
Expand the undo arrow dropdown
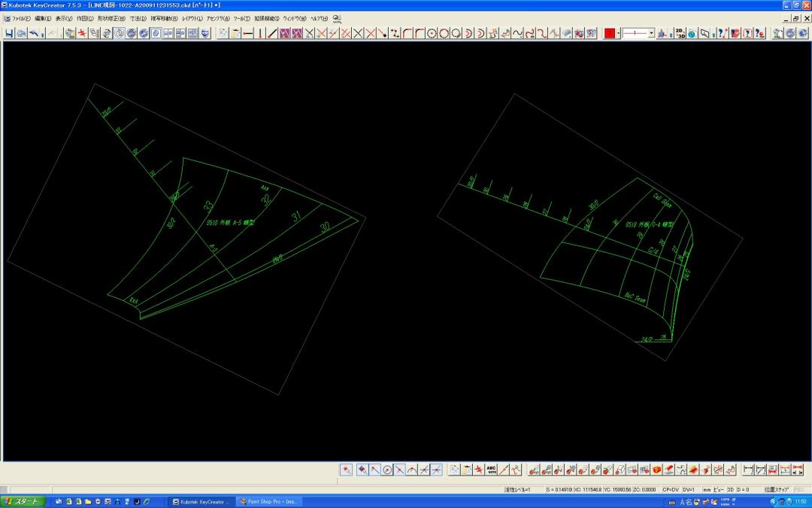coord(43,33)
